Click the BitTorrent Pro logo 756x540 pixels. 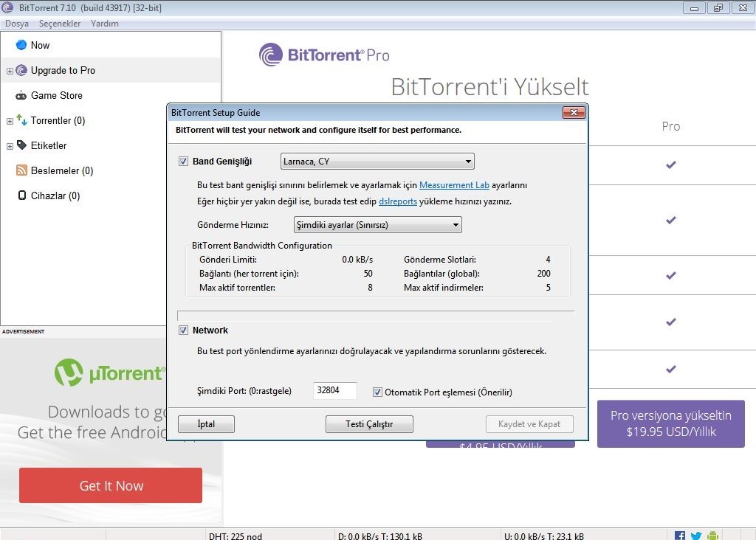tap(324, 55)
